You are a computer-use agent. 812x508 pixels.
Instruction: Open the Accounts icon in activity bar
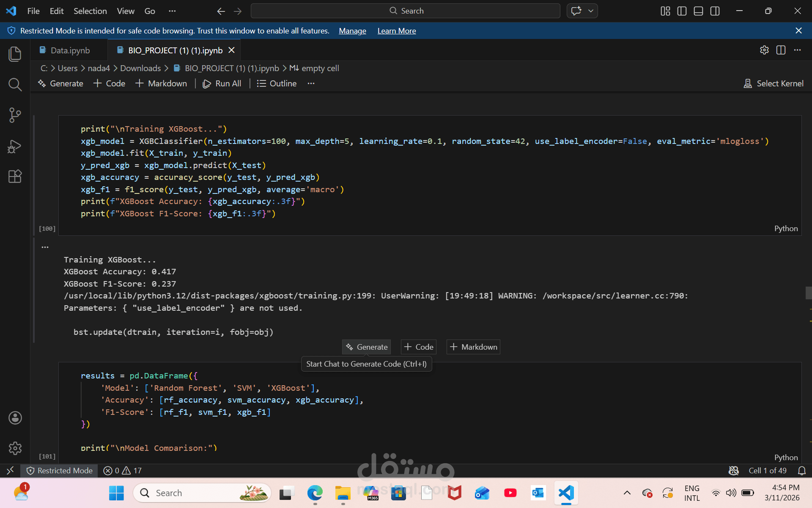[x=15, y=418]
